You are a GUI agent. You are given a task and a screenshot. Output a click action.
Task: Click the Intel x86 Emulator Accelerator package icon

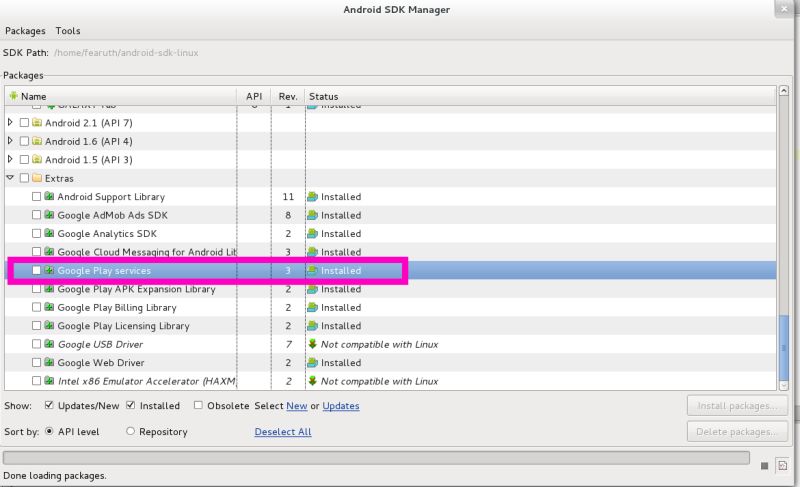coord(49,380)
